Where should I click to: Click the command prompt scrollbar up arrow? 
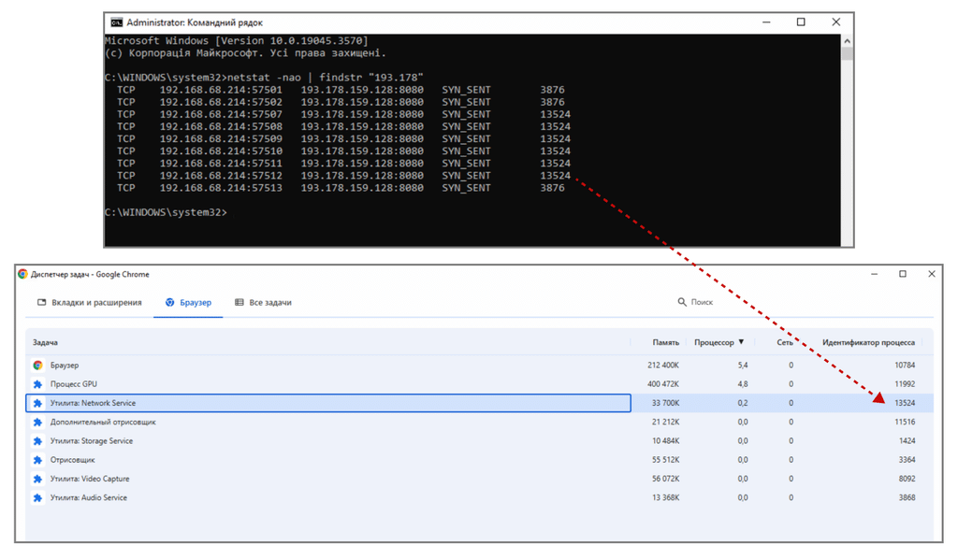click(847, 41)
